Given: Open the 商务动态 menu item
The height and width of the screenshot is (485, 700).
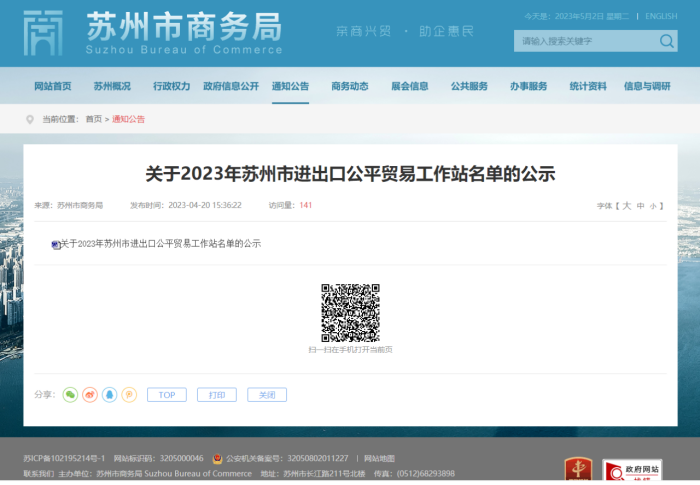Looking at the screenshot, I should click(x=350, y=86).
